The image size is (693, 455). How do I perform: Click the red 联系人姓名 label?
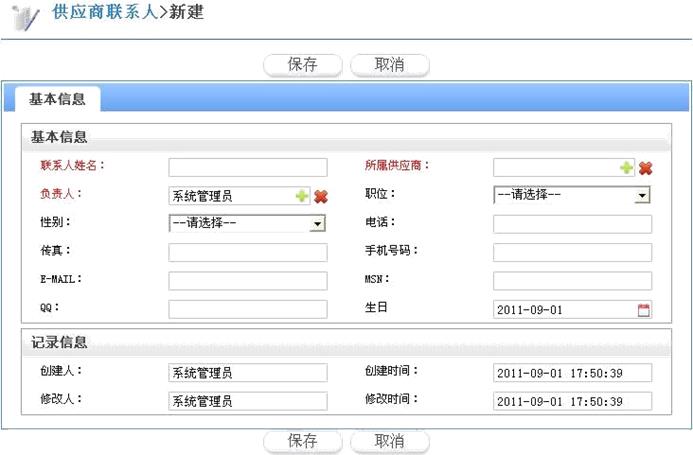click(73, 165)
